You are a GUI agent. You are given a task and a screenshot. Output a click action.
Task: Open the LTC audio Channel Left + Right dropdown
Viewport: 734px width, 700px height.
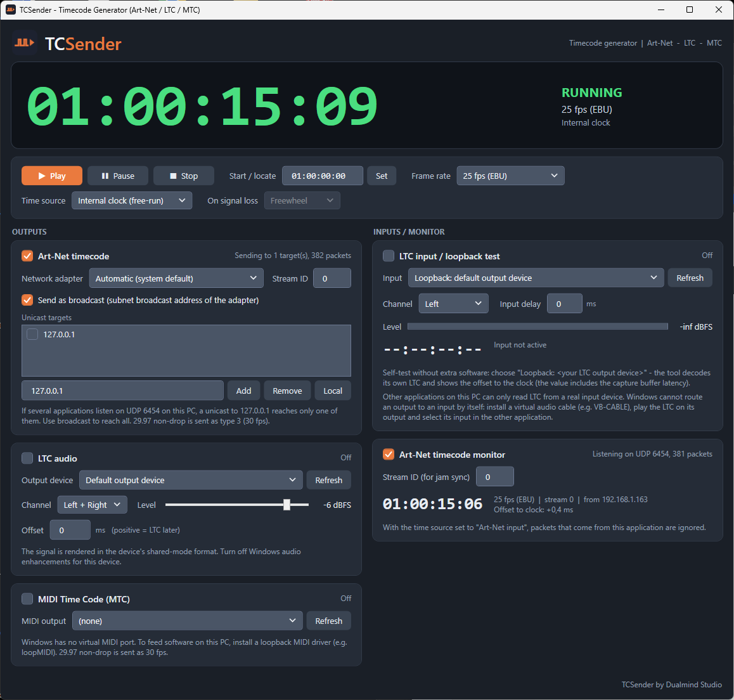click(x=92, y=505)
